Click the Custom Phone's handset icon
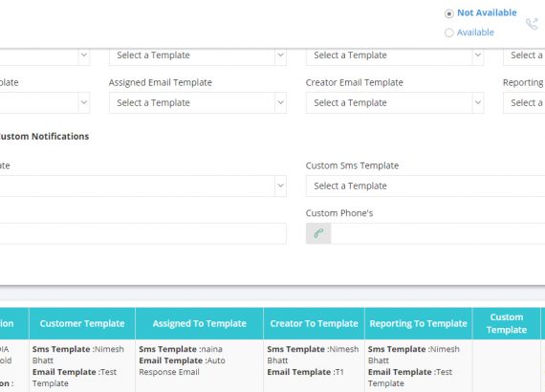 318,233
